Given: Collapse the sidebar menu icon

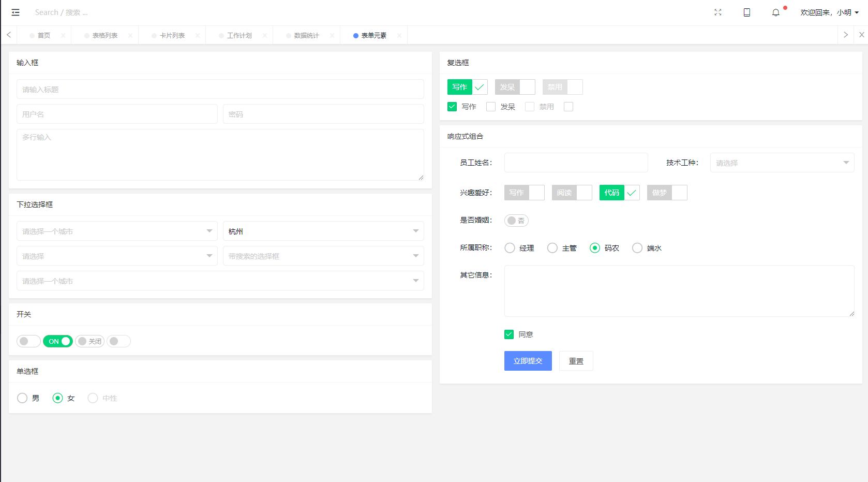Looking at the screenshot, I should [16, 12].
